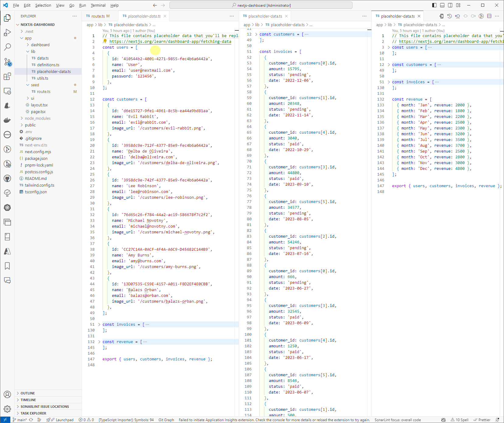The image size is (504, 423).
Task: Toggle the bottom Panel visibility
Action: pyautogui.click(x=442, y=5)
